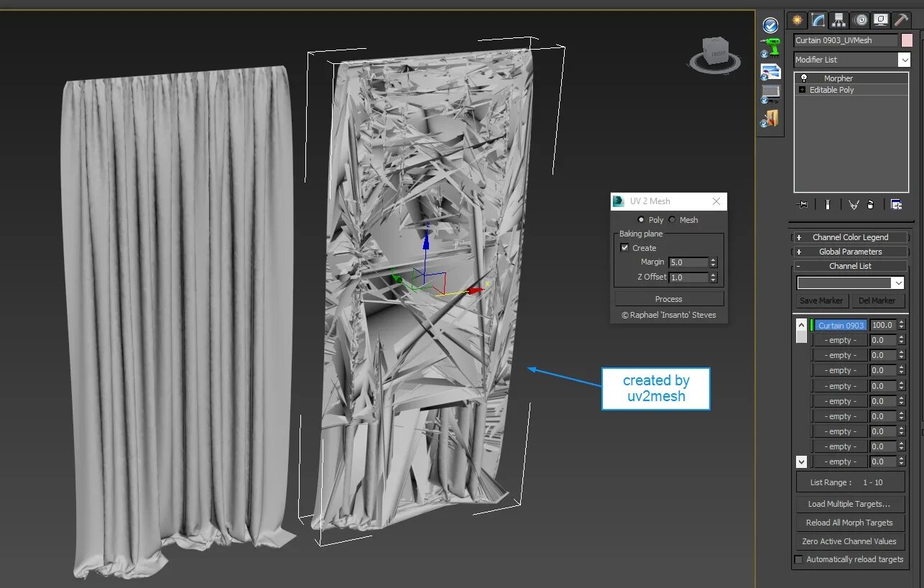
Task: Expand the Editable Poly entry
Action: (802, 90)
